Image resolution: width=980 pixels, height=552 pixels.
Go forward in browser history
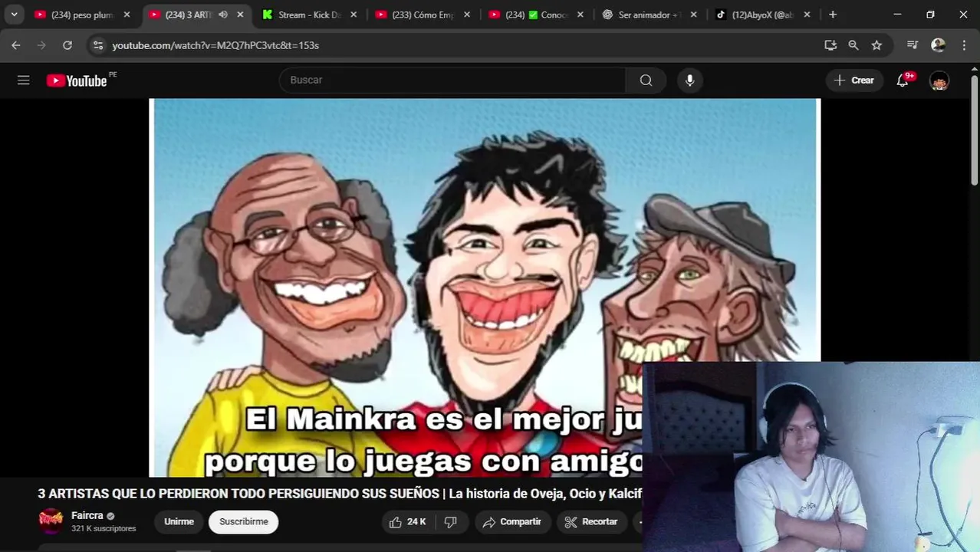(x=41, y=45)
